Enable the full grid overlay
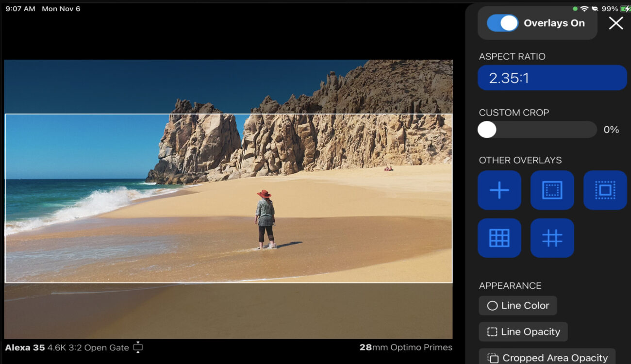The width and height of the screenshot is (631, 364). coord(499,238)
